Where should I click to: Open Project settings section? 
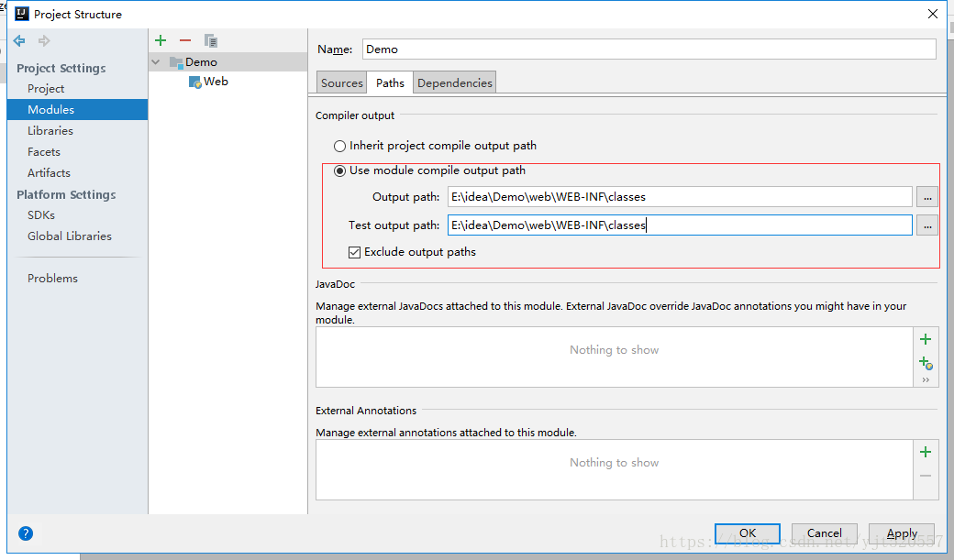click(46, 89)
